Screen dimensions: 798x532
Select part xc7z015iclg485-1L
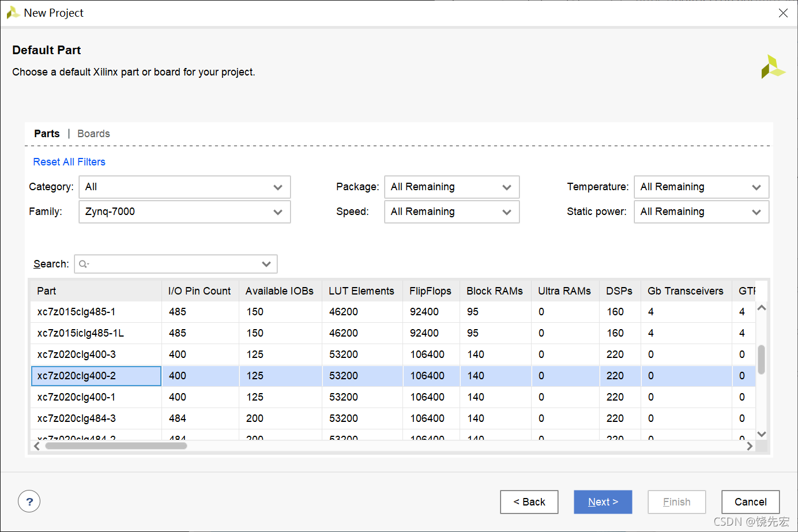coord(96,333)
